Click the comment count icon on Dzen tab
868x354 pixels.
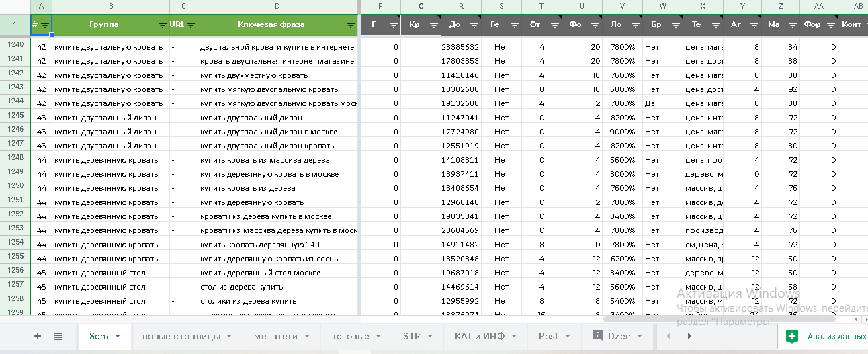(597, 335)
